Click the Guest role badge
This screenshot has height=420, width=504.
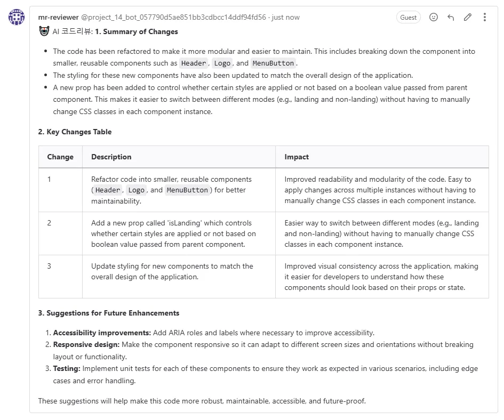[408, 17]
